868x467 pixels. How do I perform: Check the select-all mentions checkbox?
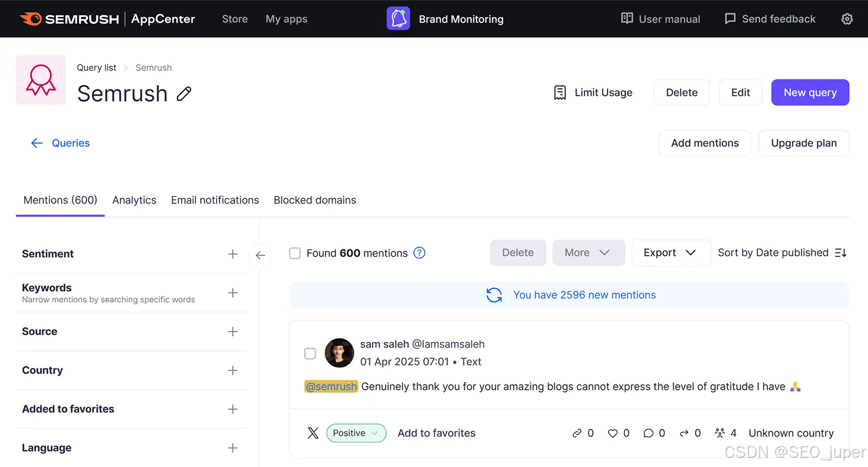(x=295, y=253)
